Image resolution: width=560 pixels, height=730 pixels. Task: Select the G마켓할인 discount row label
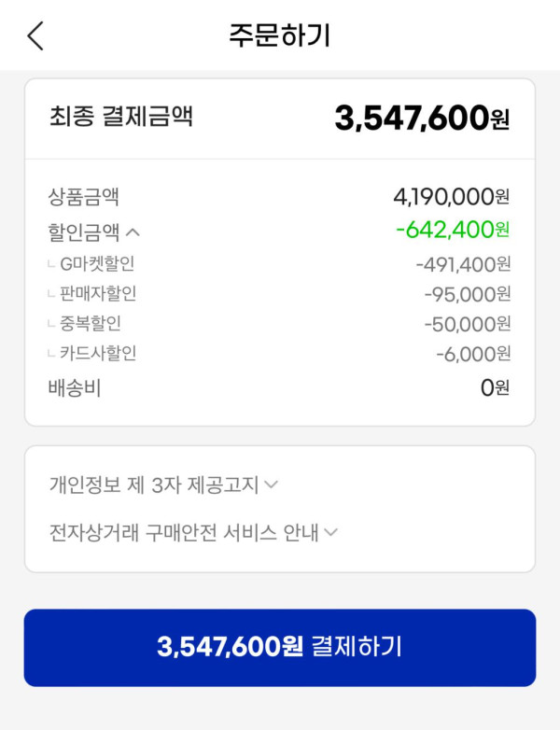coord(97,264)
